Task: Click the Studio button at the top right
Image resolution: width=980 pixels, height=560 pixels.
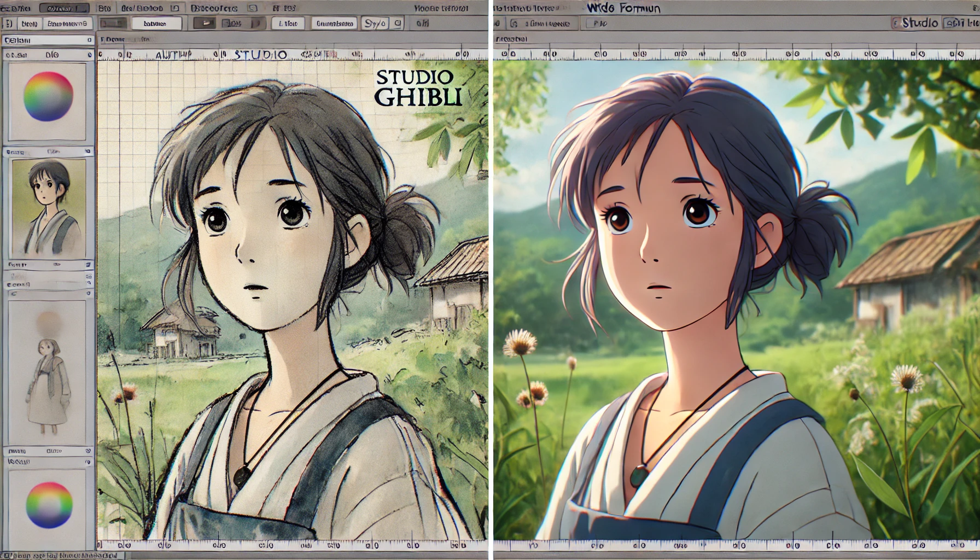Action: pos(919,23)
